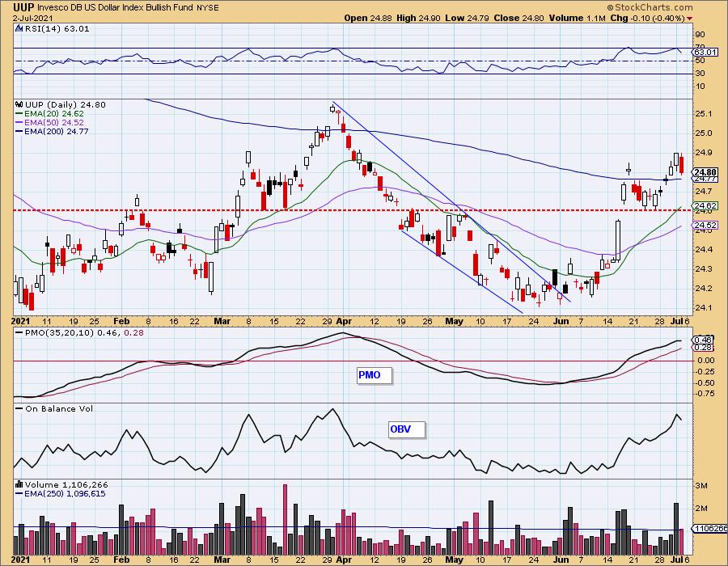This screenshot has height=566, width=728.
Task: Click the Volume 1.1M header value
Action: pyautogui.click(x=577, y=18)
